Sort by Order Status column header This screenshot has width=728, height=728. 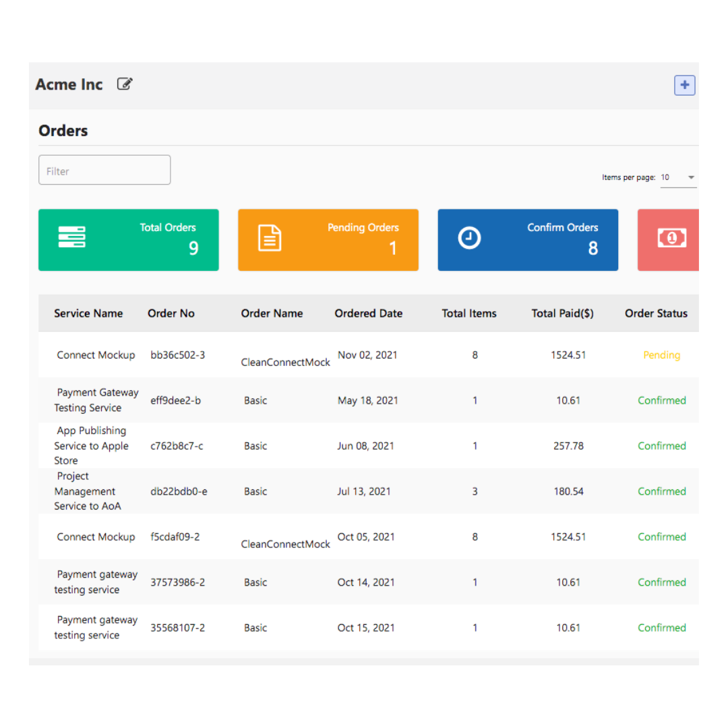(656, 313)
